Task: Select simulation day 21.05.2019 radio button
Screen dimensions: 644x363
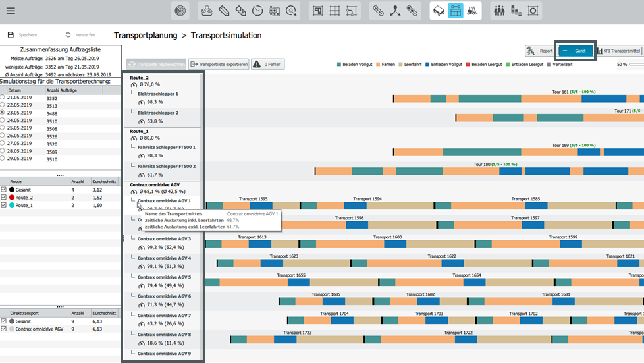Action: [3, 98]
